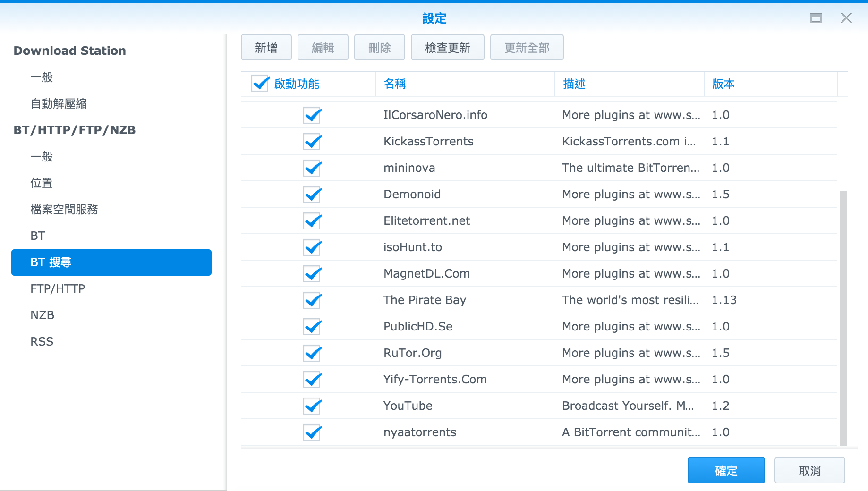Click the 'KickassTorrents.com i...' description

629,142
